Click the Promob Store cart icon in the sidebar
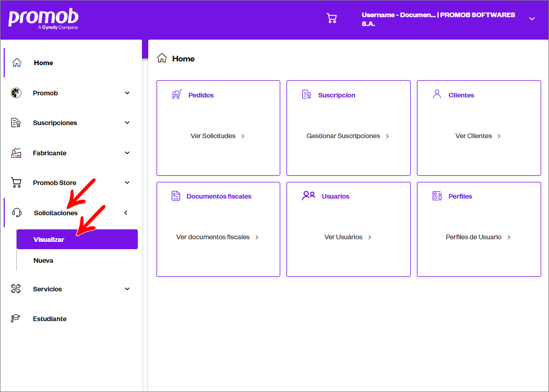 (16, 182)
